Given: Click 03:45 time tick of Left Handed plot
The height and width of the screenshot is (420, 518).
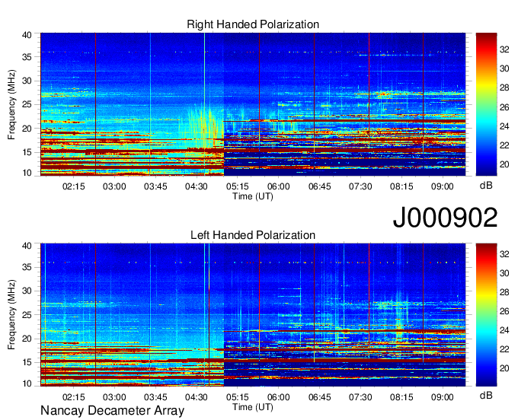Looking at the screenshot, I should click(x=155, y=397).
